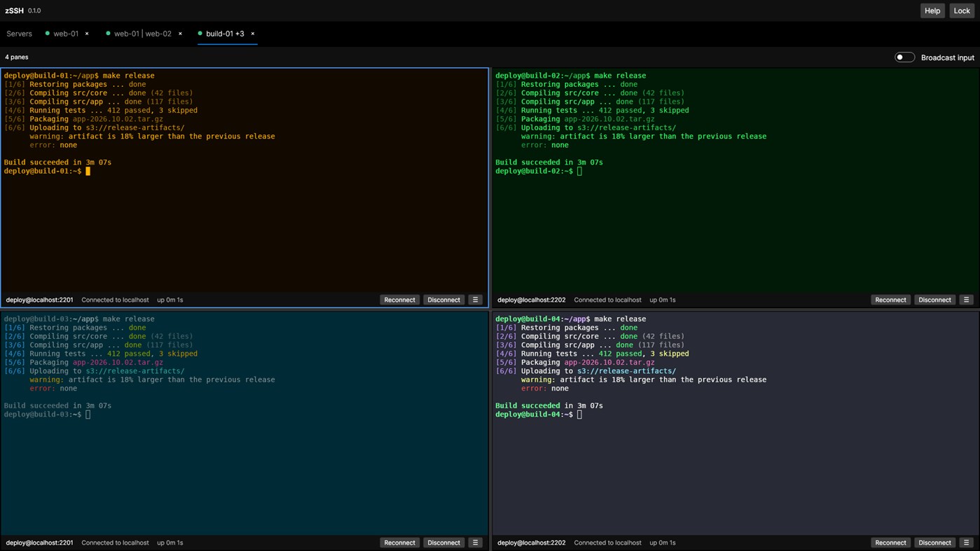This screenshot has width=980, height=551.
Task: Select the build-01 +3 tab
Action: pyautogui.click(x=225, y=34)
